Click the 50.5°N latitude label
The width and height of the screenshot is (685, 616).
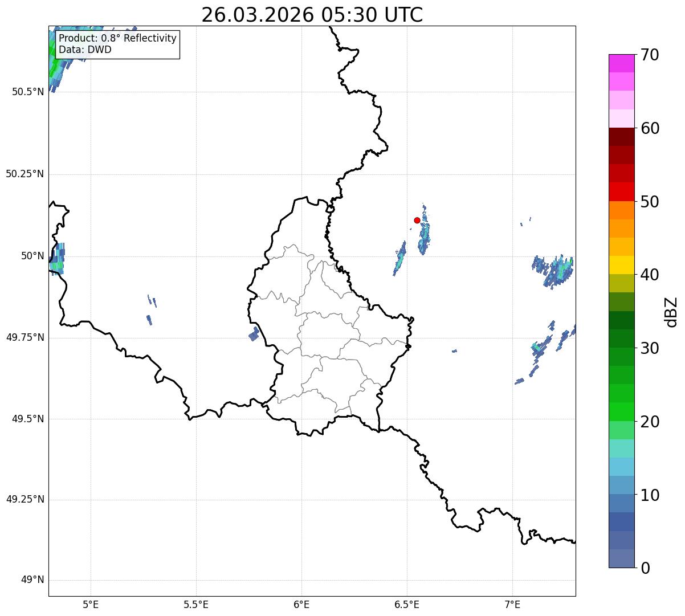[x=28, y=92]
